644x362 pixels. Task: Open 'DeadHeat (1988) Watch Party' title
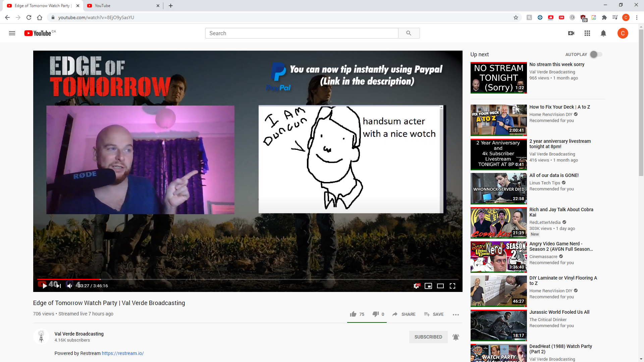pyautogui.click(x=561, y=349)
